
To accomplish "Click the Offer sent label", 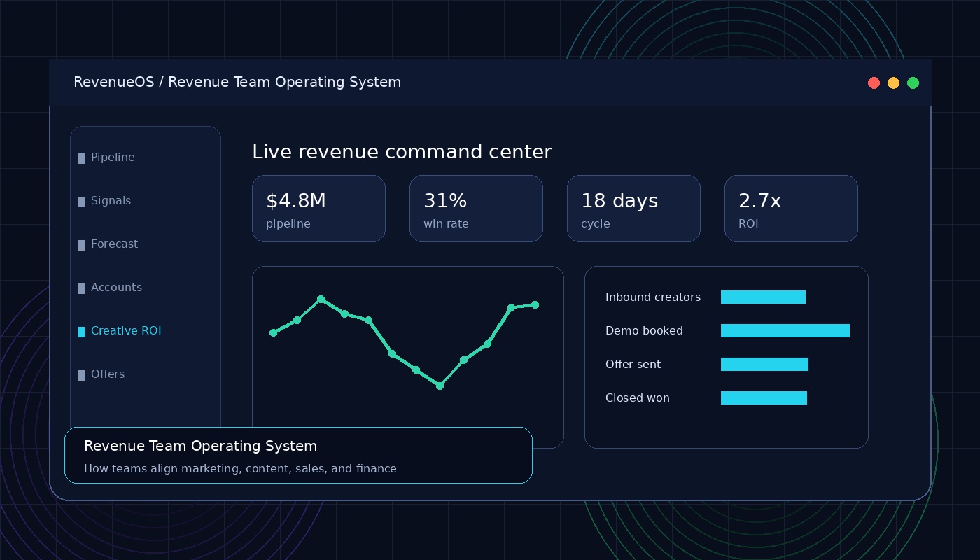I will tap(633, 365).
